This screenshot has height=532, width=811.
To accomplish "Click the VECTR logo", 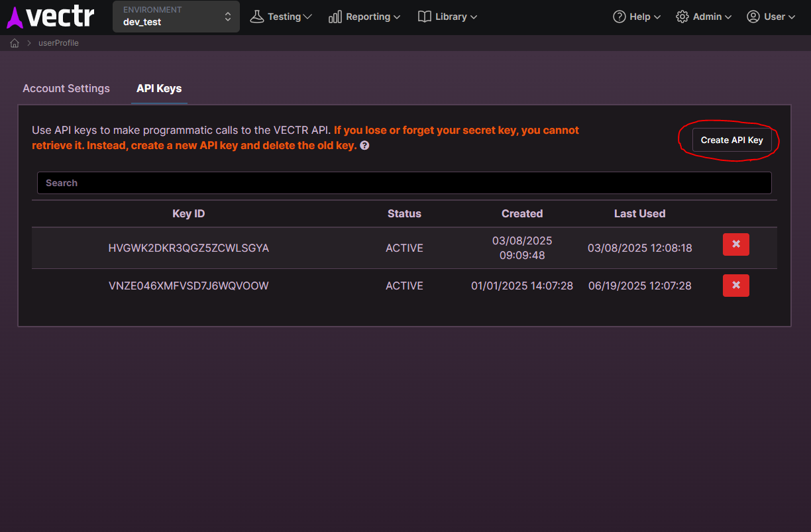I will click(x=50, y=17).
